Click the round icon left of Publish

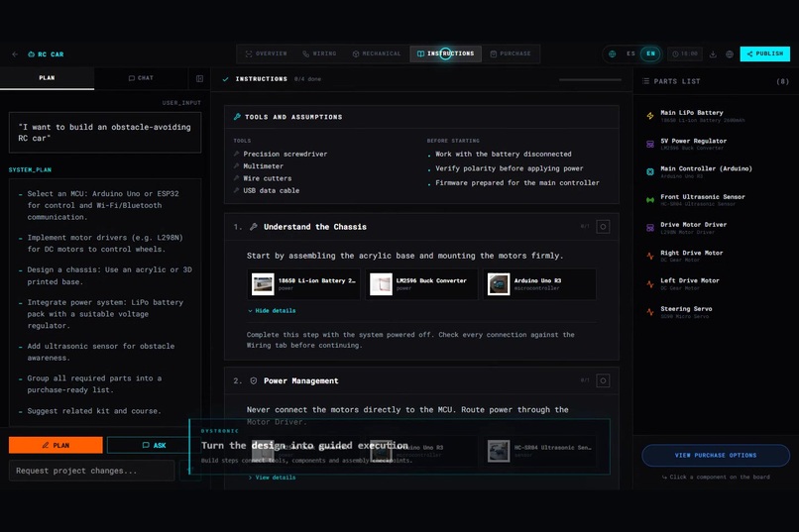point(730,53)
